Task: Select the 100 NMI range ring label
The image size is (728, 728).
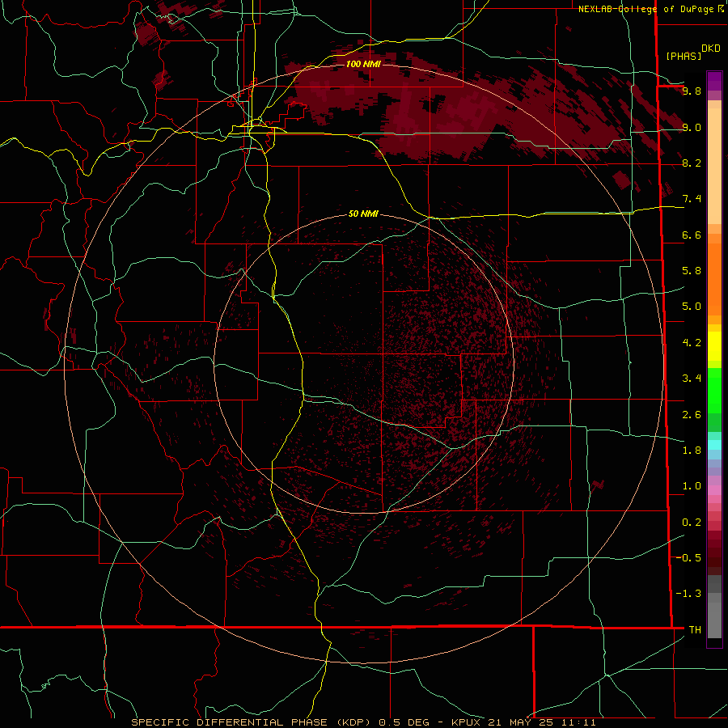Action: [363, 64]
